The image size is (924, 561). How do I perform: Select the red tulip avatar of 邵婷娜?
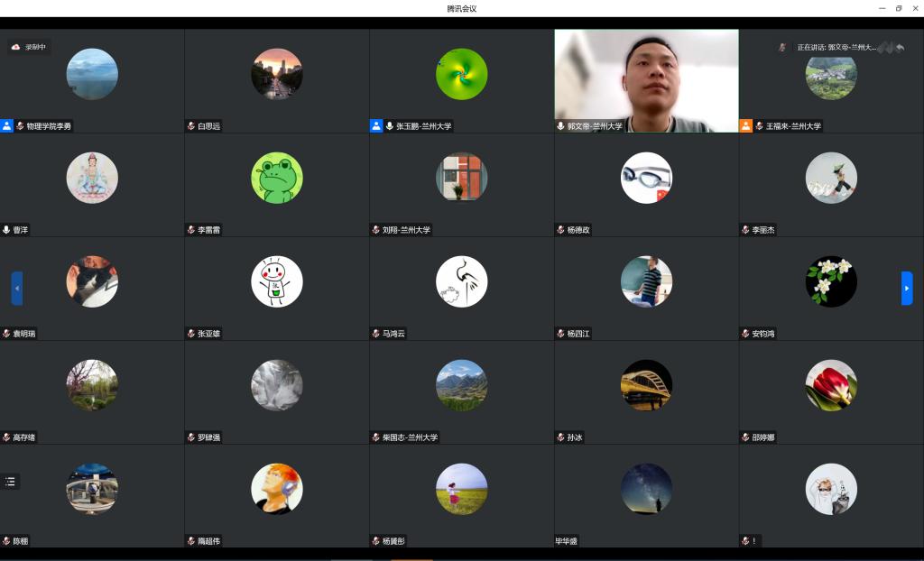(x=831, y=385)
